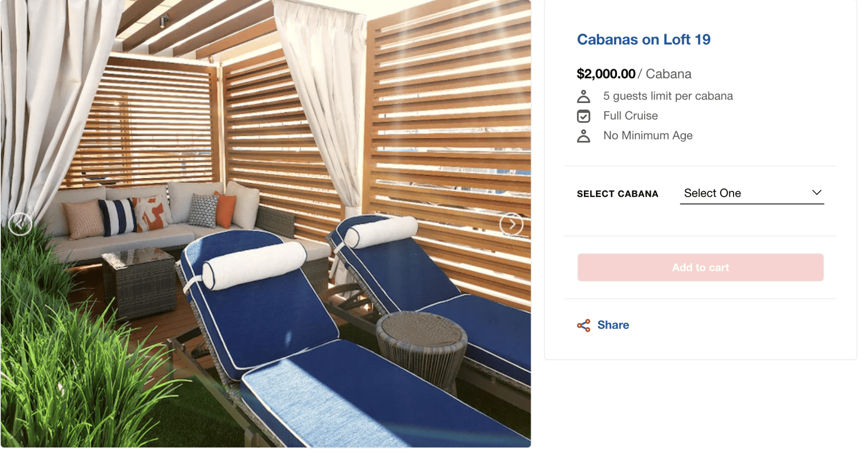The height and width of the screenshot is (459, 868).
Task: Click the Add to cart button
Action: (700, 267)
